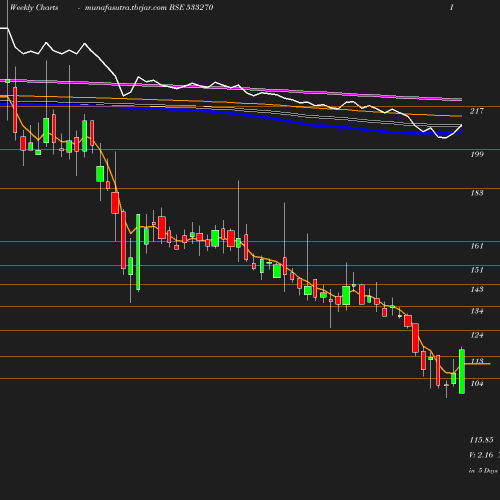Click the last large green weekly candle
500x500 pixels.
click(x=462, y=371)
